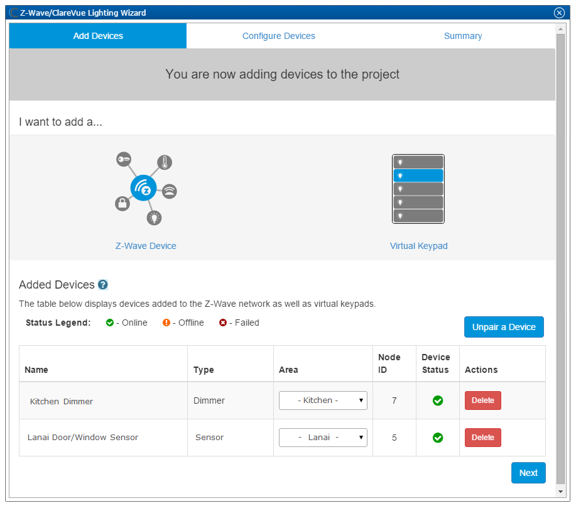Close the Lighting Wizard dialog
This screenshot has height=506, width=580.
pos(559,13)
